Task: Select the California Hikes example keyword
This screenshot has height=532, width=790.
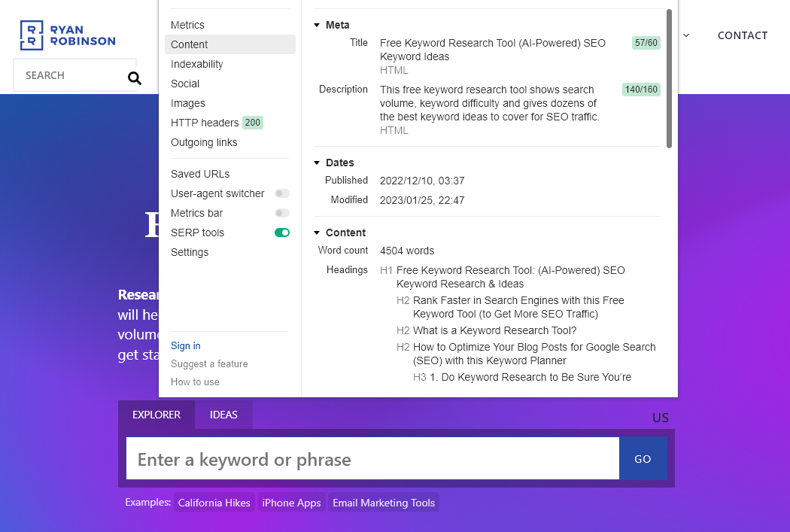Action: click(x=214, y=502)
